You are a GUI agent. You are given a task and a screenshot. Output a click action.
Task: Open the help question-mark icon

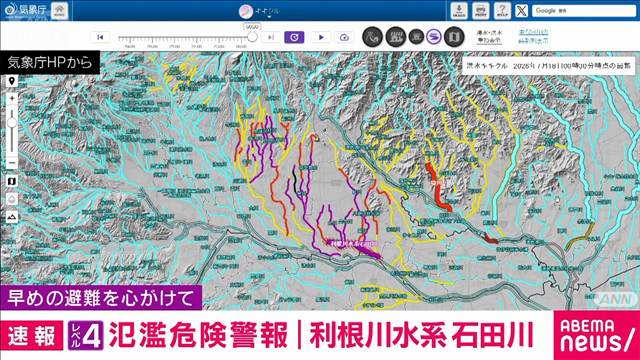point(502,11)
